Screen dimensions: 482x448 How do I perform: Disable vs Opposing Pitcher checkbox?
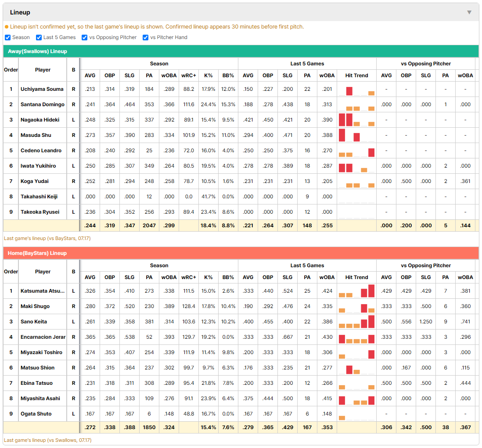(x=84, y=37)
